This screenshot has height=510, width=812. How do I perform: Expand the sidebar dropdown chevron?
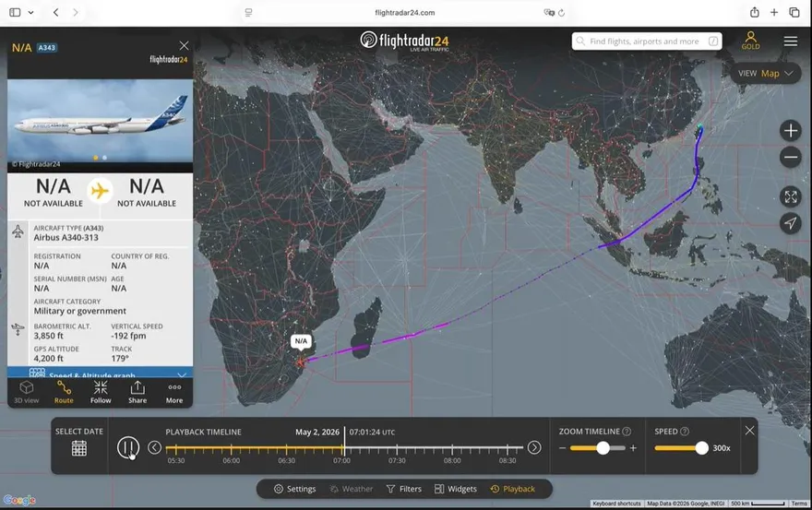pos(31,12)
